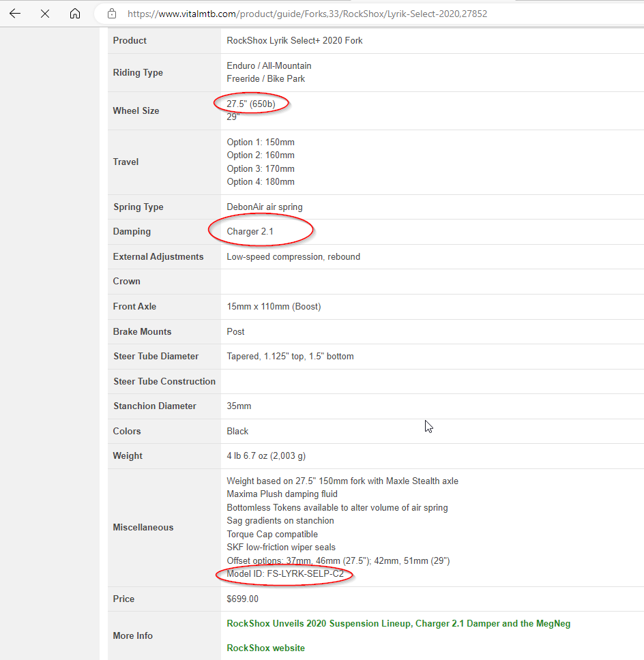The image size is (644, 660).
Task: Click the Post brake mounts value
Action: coord(235,331)
